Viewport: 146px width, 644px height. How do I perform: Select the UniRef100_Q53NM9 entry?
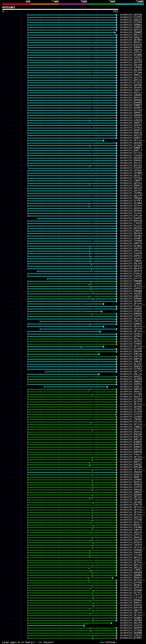tap(131, 55)
